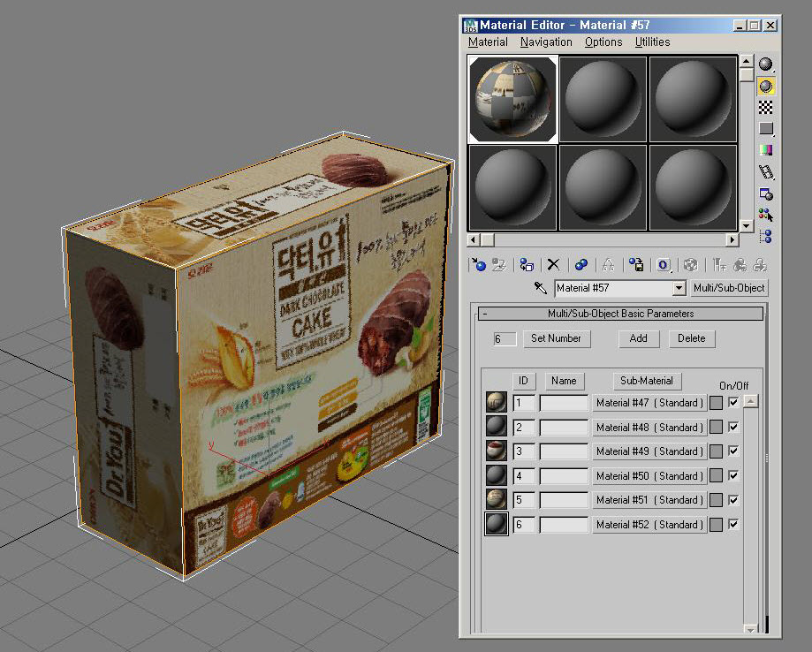Click the Put to Library icon

pos(636,265)
